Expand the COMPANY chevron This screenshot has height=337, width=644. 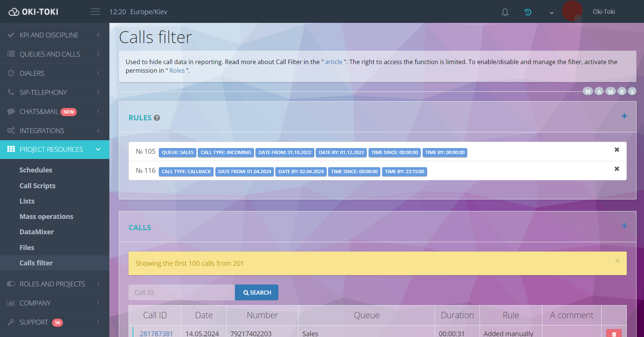pyautogui.click(x=98, y=303)
